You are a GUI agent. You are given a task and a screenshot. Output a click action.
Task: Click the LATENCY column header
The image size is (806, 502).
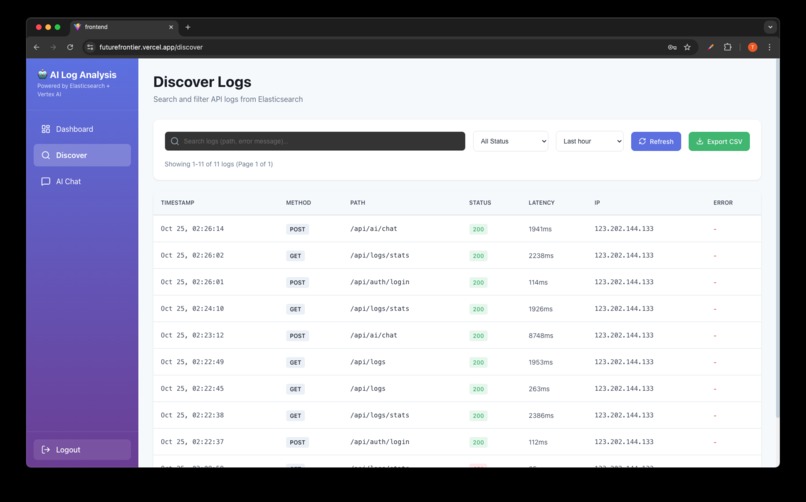point(541,203)
